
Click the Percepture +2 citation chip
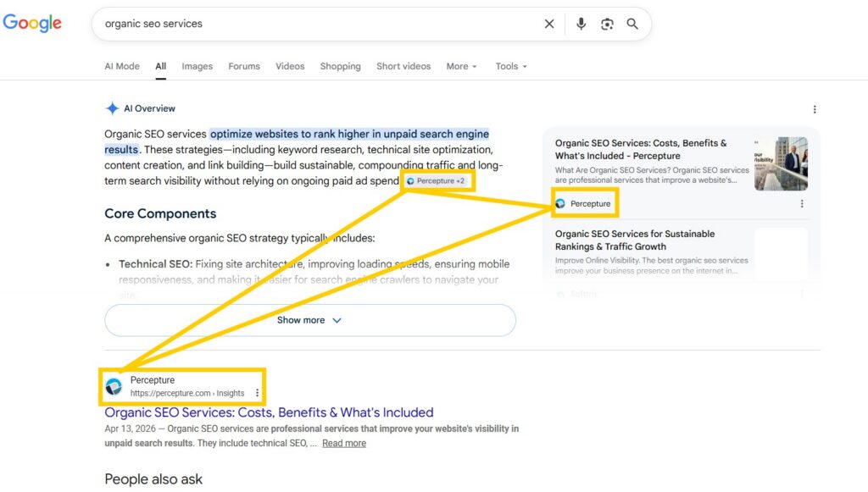[x=437, y=180]
